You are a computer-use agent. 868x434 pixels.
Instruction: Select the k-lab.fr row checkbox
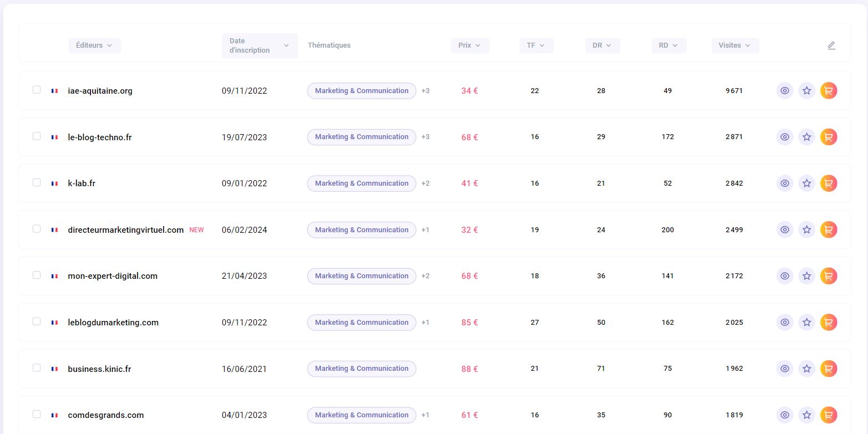click(37, 182)
